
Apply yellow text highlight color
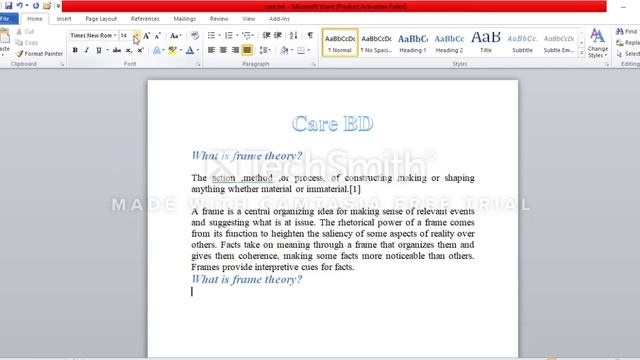[173, 50]
